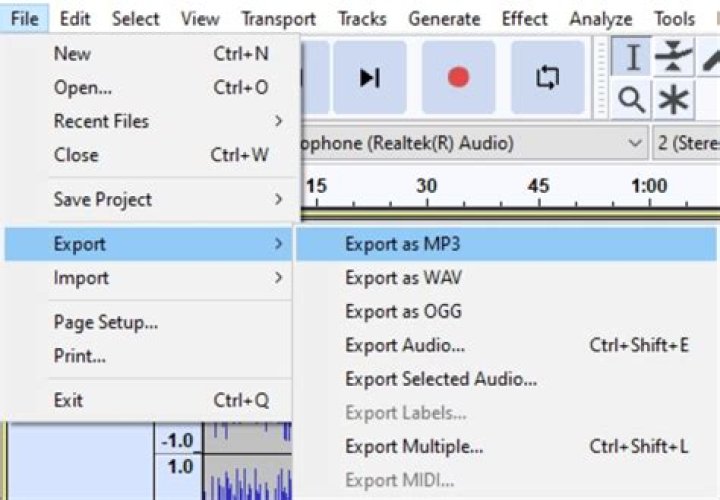The width and height of the screenshot is (720, 500).
Task: Choose Page Setup... in File menu
Action: (x=148, y=322)
